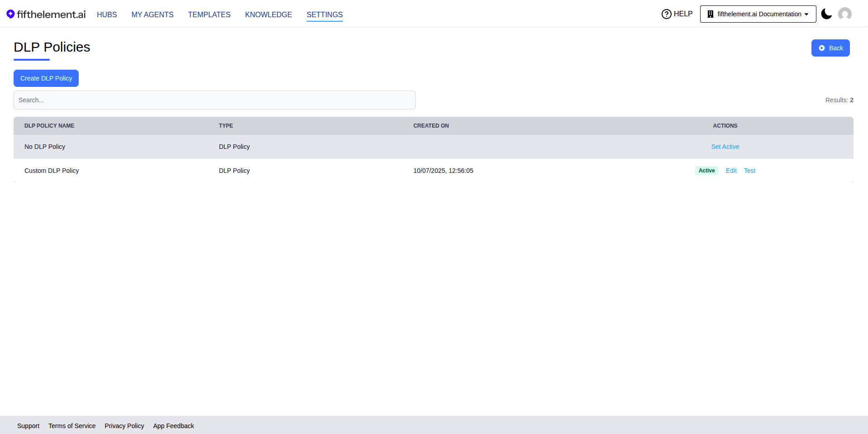The width and height of the screenshot is (868, 434).
Task: Focus the Search policies input field
Action: click(x=215, y=100)
